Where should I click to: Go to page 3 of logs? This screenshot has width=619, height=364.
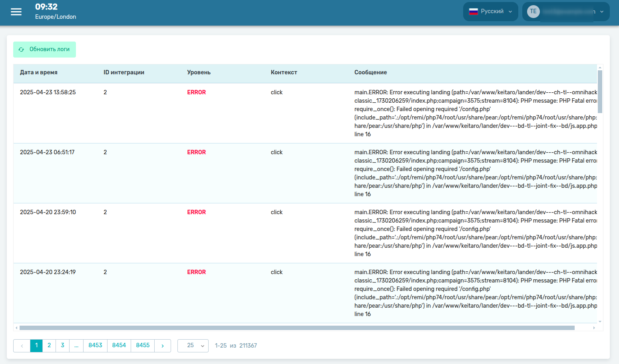coord(62,346)
